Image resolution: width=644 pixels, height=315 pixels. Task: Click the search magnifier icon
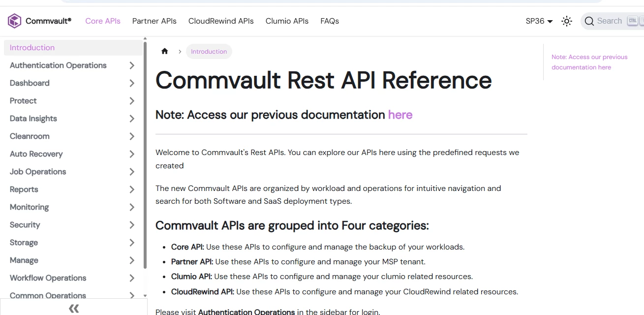[x=589, y=21]
